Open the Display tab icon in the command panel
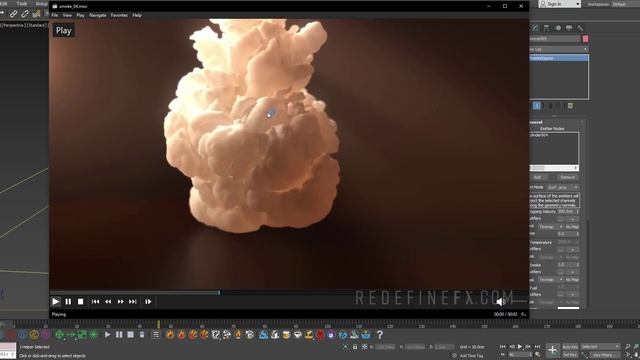This screenshot has height=360, width=640. click(x=569, y=28)
